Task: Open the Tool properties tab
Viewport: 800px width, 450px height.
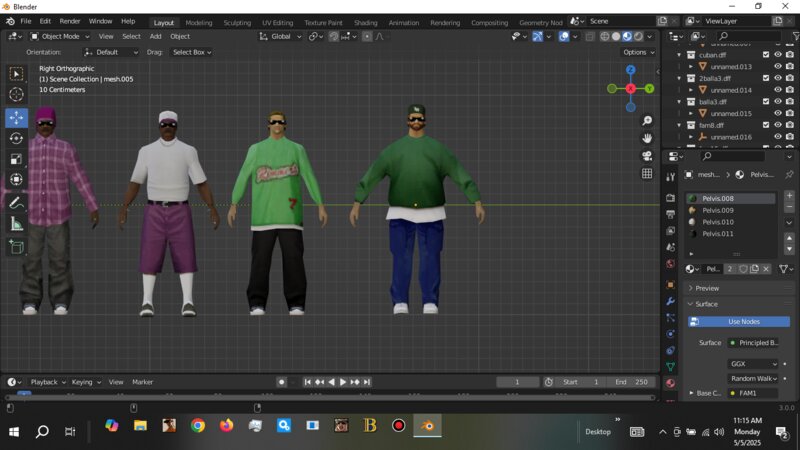Action: coord(670,177)
